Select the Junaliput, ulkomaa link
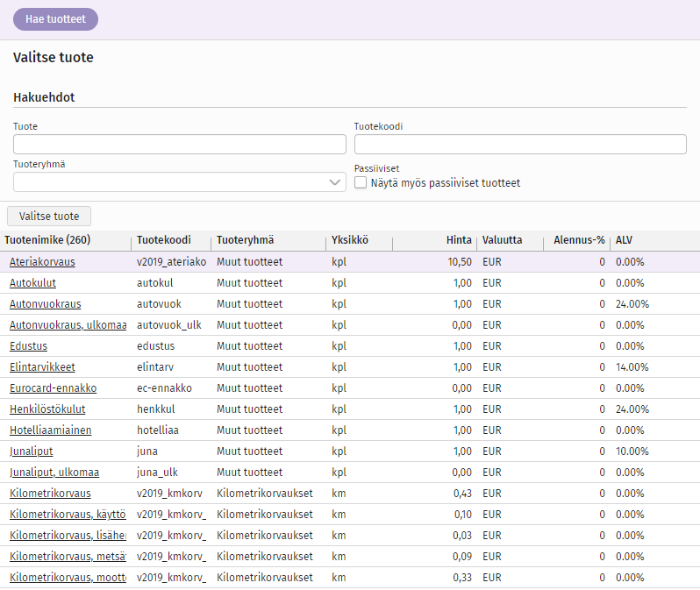 click(x=54, y=473)
